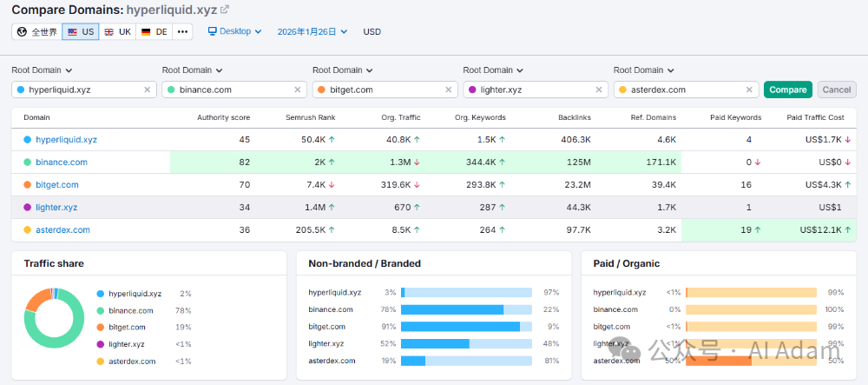Open asterdex.com link in the table
This screenshot has height=385, width=868.
[62, 230]
